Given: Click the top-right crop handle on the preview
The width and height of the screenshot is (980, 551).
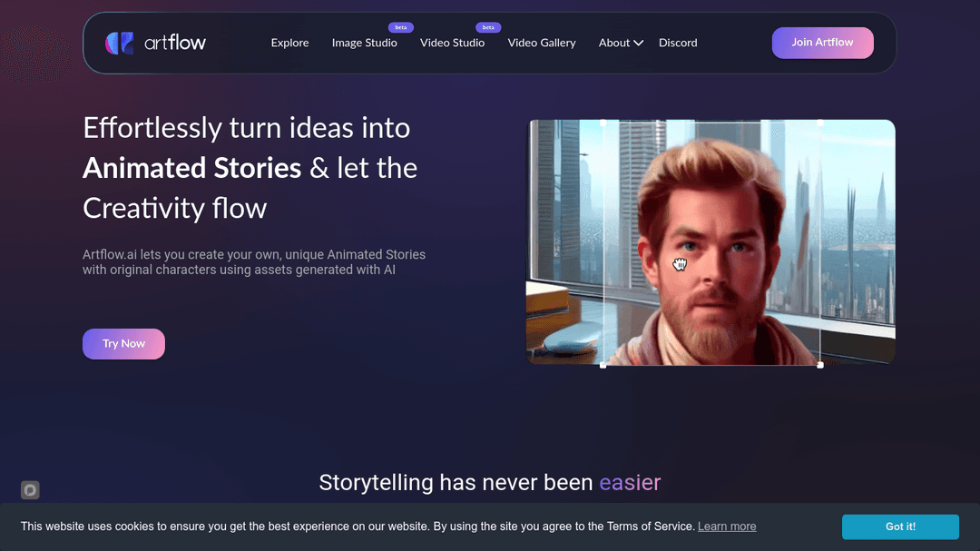Looking at the screenshot, I should tap(820, 122).
